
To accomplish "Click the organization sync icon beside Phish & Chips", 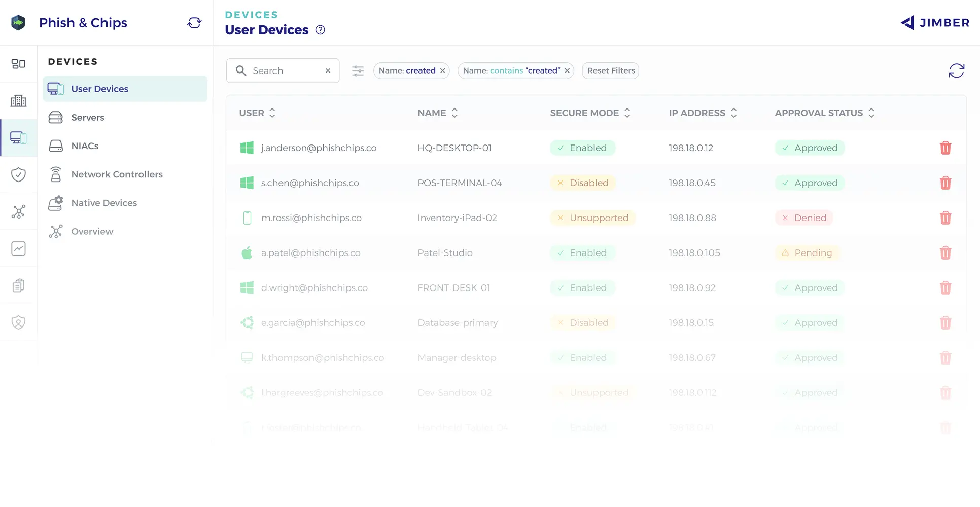I will pos(194,23).
